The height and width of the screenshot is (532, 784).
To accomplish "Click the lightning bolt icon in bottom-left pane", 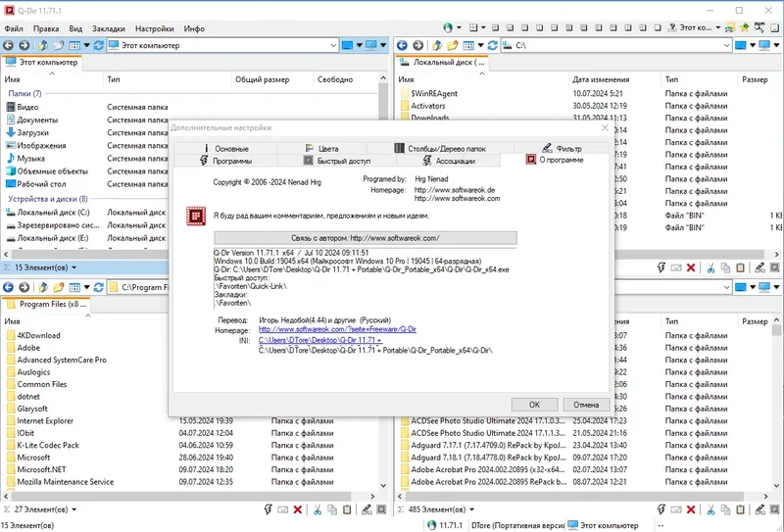I will pyautogui.click(x=268, y=509).
